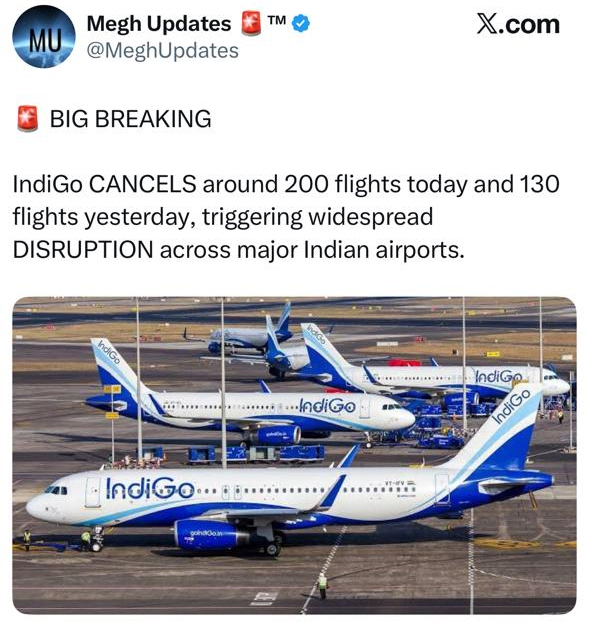
Task: Open the Megh Updates display name
Action: click(159, 24)
